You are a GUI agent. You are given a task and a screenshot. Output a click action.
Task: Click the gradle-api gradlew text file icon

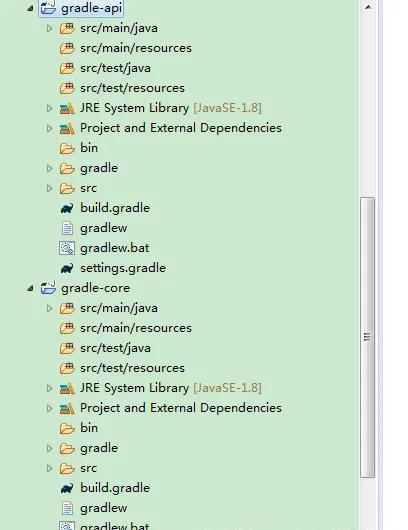pos(67,228)
